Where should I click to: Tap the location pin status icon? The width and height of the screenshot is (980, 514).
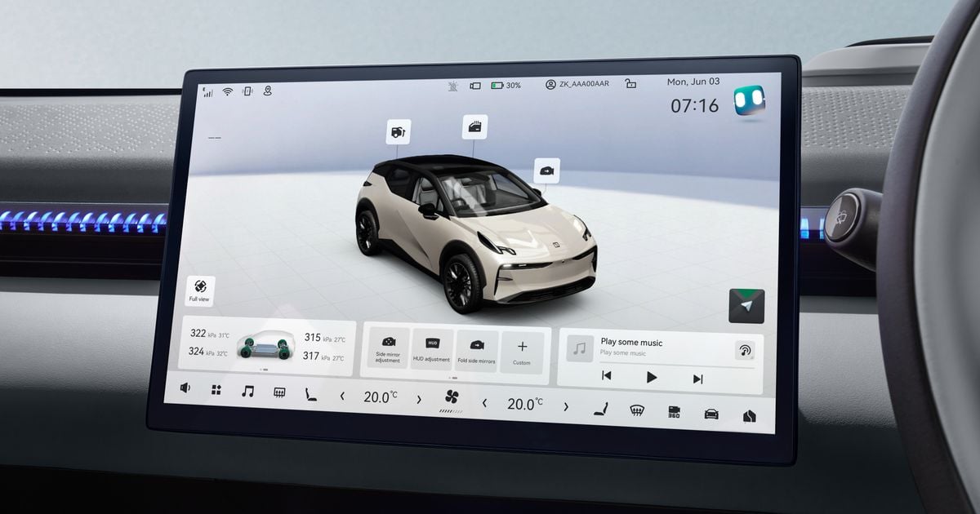pos(268,91)
